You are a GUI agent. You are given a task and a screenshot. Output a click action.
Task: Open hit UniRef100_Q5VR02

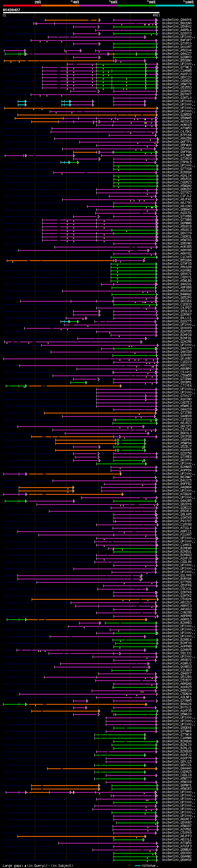pyautogui.click(x=177, y=26)
